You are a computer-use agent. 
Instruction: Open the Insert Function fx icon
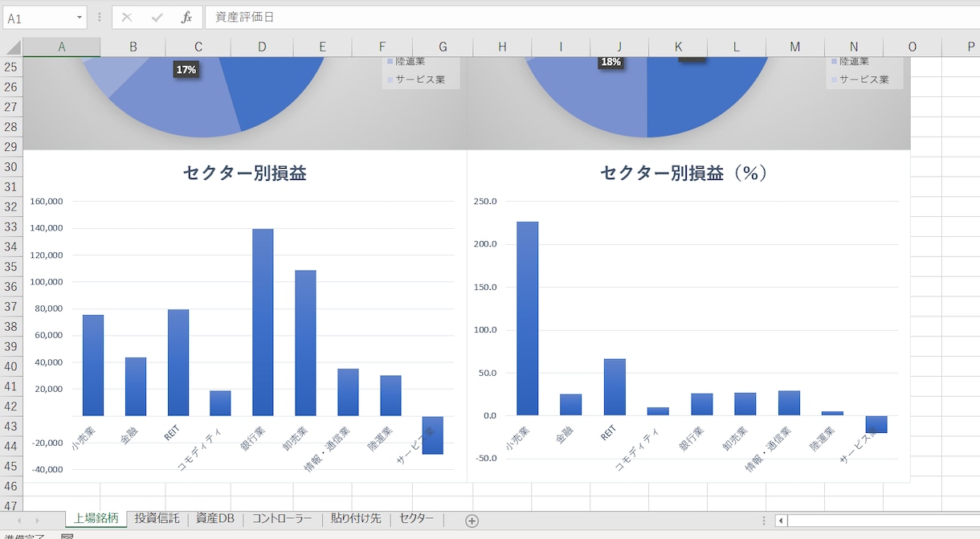186,18
